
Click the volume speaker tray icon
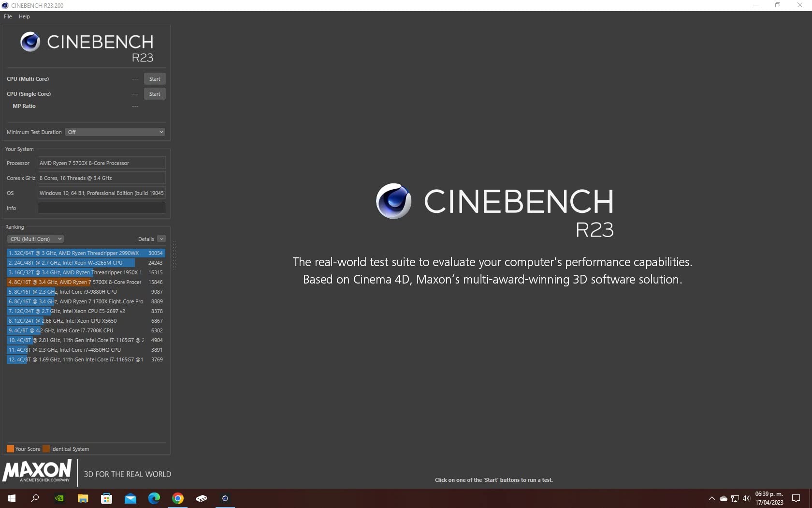pyautogui.click(x=746, y=498)
